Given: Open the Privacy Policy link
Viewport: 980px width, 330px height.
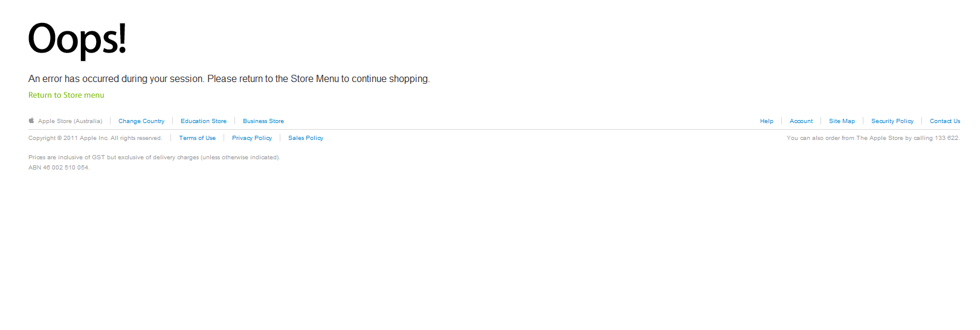Looking at the screenshot, I should point(252,138).
